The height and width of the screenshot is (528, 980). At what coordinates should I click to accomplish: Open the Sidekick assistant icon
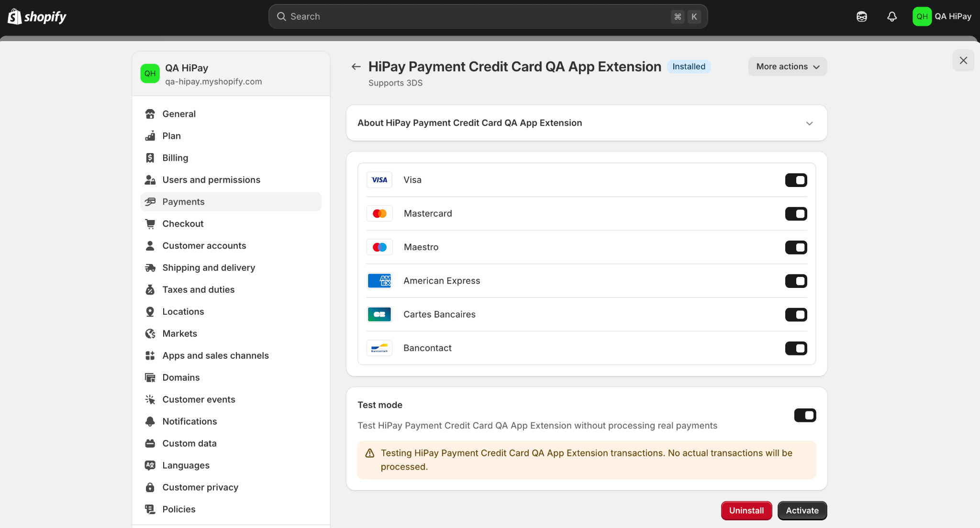(x=862, y=17)
